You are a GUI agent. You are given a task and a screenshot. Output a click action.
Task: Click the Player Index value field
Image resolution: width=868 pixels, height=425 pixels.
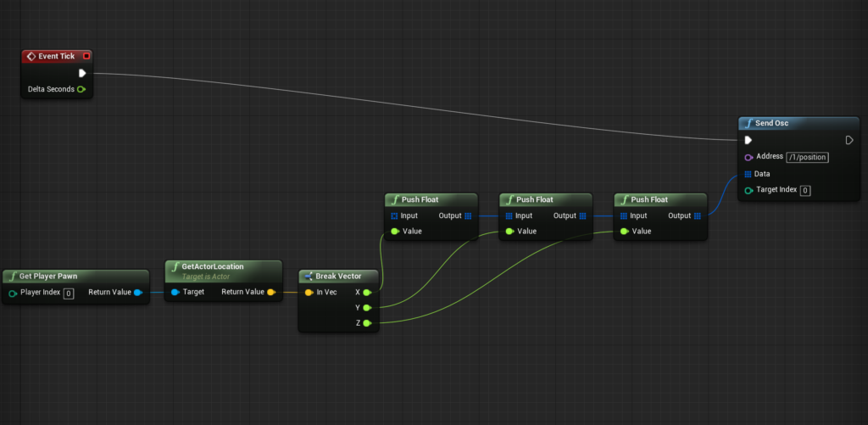point(69,293)
